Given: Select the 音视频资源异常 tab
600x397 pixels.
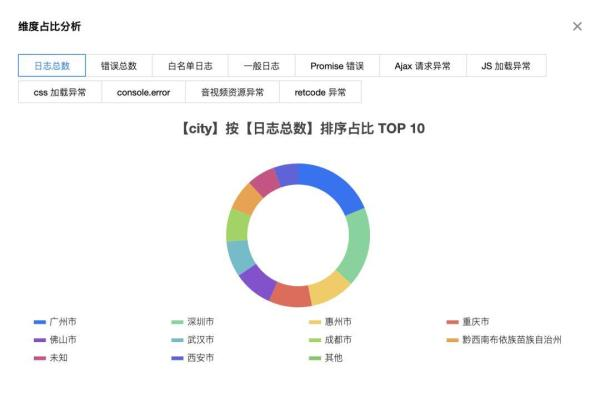Looking at the screenshot, I should pyautogui.click(x=232, y=92).
